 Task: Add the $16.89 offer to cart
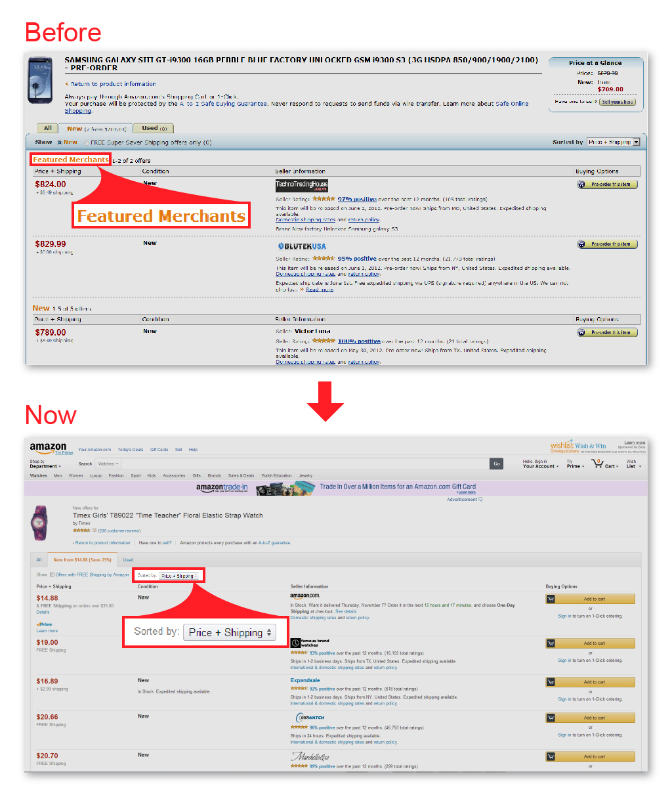(x=590, y=682)
